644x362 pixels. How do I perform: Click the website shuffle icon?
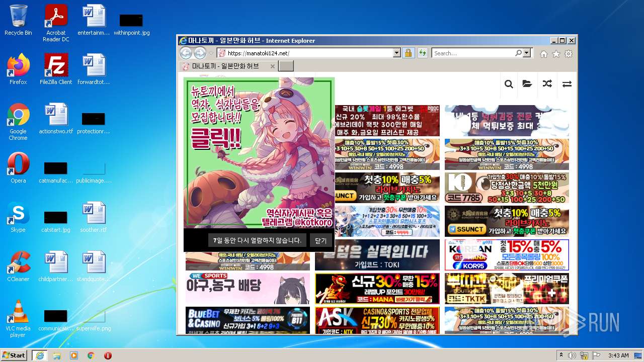click(547, 84)
